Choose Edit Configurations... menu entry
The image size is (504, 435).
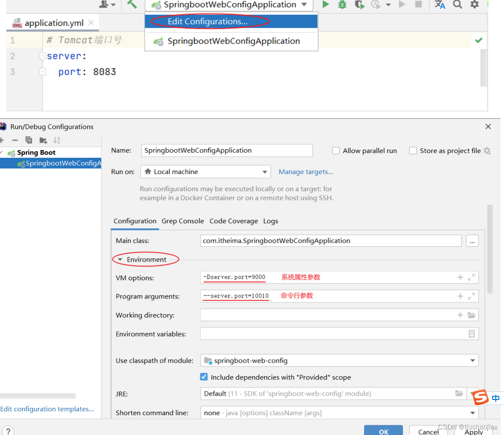[231, 22]
